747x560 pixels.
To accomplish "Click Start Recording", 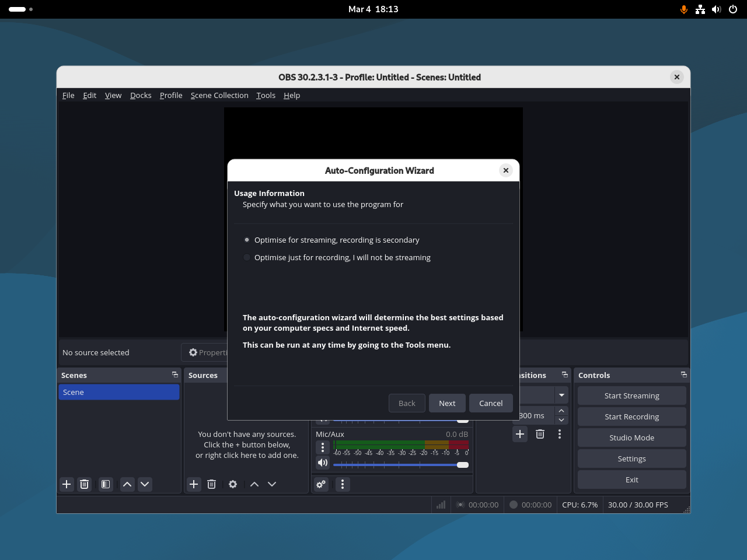I will coord(631,416).
